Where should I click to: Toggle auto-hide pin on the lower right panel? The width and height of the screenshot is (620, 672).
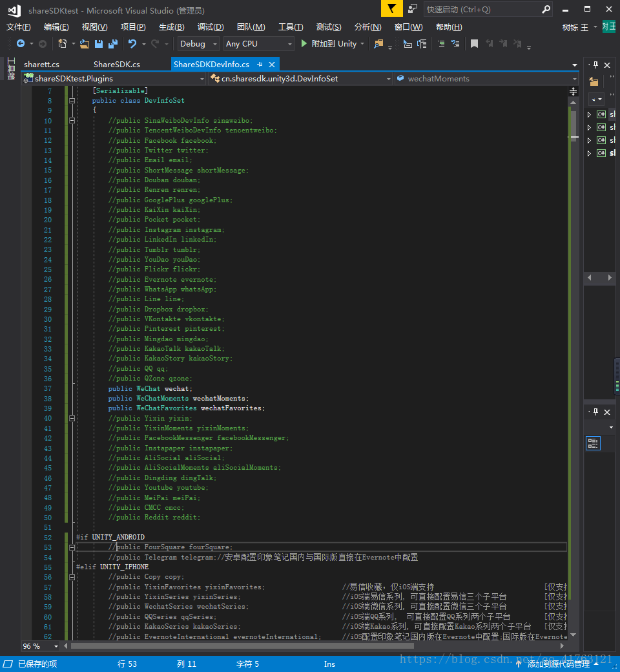[595, 412]
